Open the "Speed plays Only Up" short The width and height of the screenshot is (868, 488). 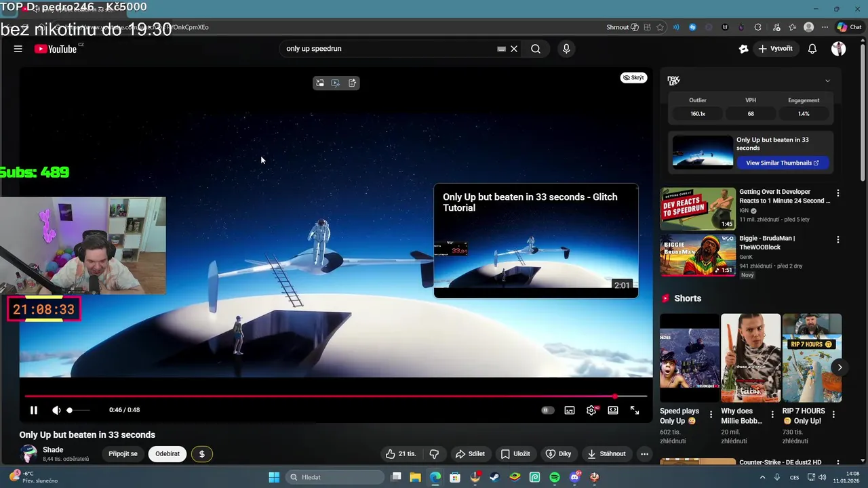[x=690, y=358]
